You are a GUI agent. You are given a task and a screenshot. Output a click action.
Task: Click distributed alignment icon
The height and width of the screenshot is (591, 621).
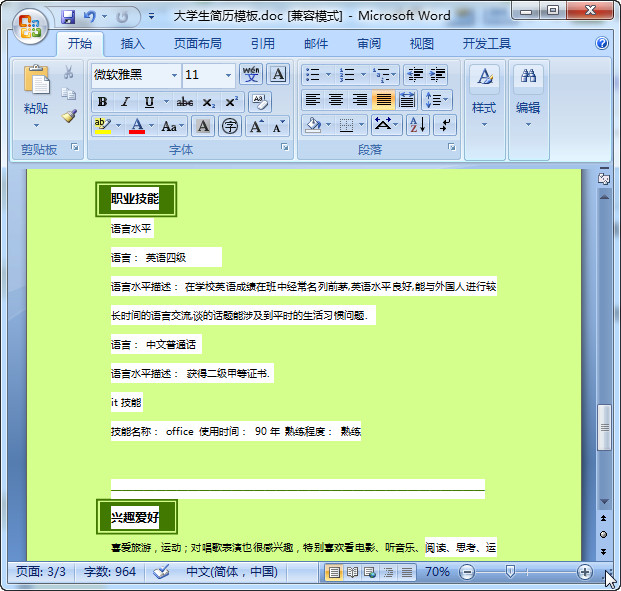(x=407, y=100)
